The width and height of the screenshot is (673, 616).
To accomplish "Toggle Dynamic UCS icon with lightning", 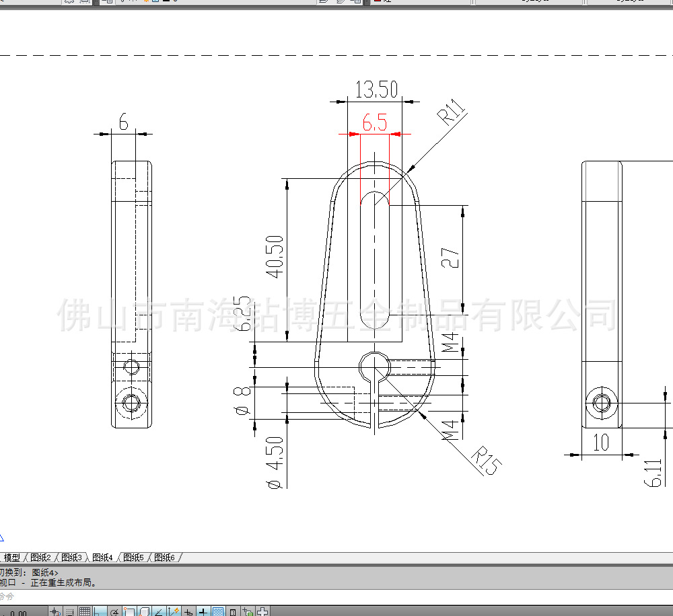I will coord(174,612).
